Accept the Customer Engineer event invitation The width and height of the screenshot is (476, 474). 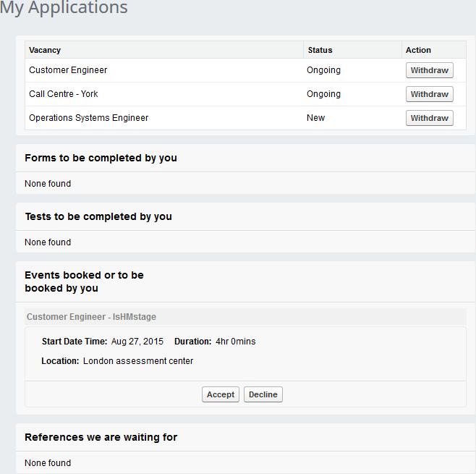pyautogui.click(x=221, y=394)
